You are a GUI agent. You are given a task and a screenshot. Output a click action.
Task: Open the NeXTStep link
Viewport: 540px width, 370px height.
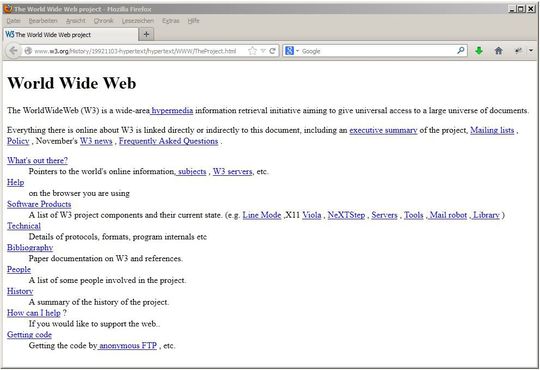346,215
